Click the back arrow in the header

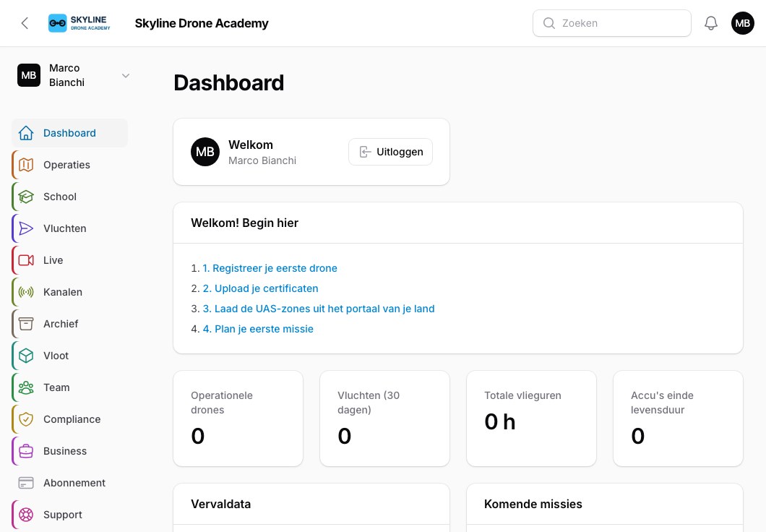pyautogui.click(x=25, y=23)
